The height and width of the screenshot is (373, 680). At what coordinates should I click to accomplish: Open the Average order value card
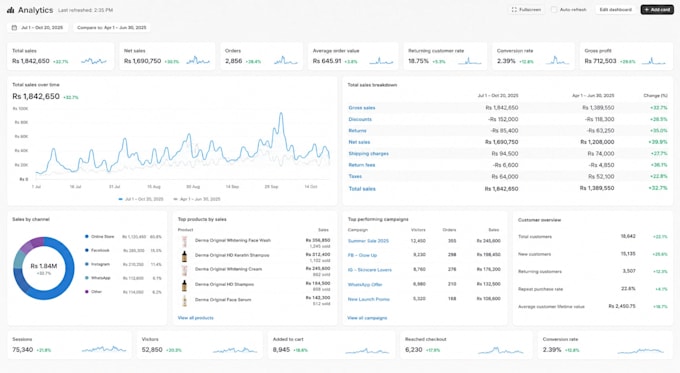tap(353, 56)
